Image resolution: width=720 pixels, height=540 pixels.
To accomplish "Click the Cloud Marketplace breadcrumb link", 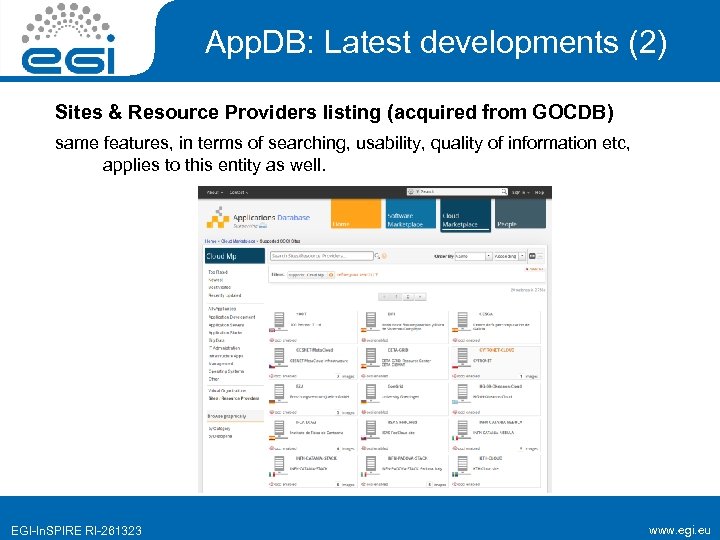I will coord(238,241).
